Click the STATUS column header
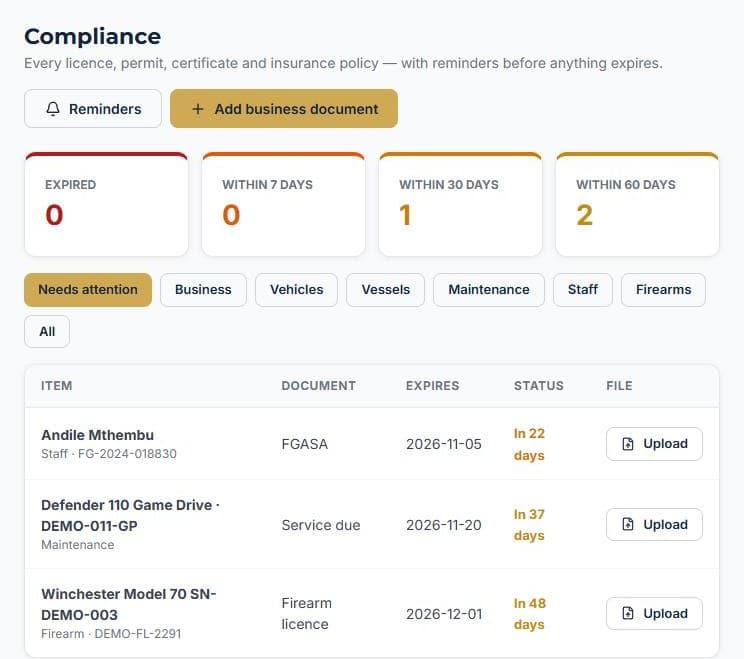 (x=539, y=386)
